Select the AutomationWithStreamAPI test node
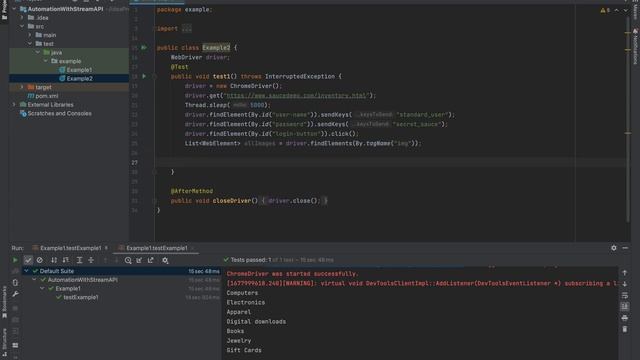This screenshot has width=640, height=360. pos(82,280)
